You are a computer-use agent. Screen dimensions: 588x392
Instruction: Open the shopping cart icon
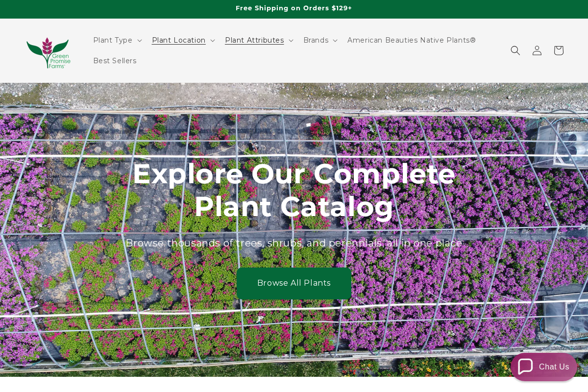click(x=559, y=50)
